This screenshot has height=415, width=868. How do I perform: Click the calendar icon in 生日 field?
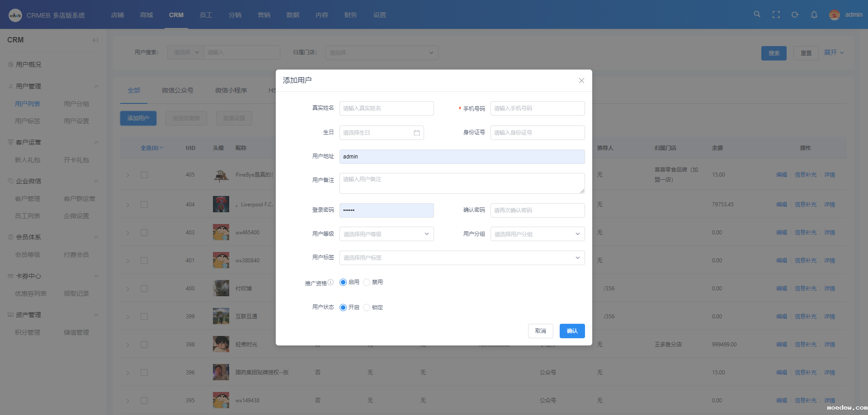pyautogui.click(x=417, y=133)
